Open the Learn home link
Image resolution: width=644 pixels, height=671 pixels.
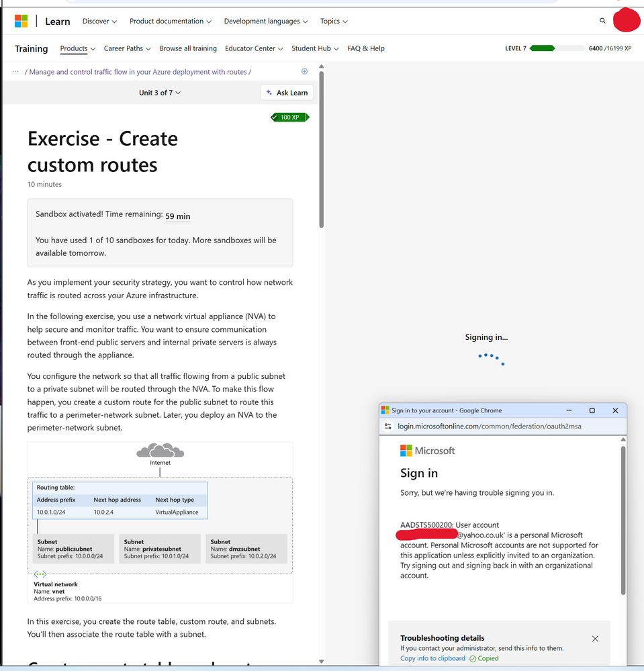tap(57, 21)
